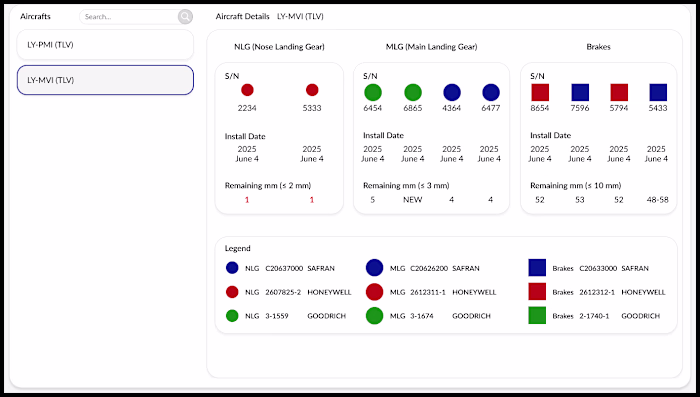Viewport: 700px width, 397px height.
Task: Click serial number 5794
Action: [x=619, y=108]
